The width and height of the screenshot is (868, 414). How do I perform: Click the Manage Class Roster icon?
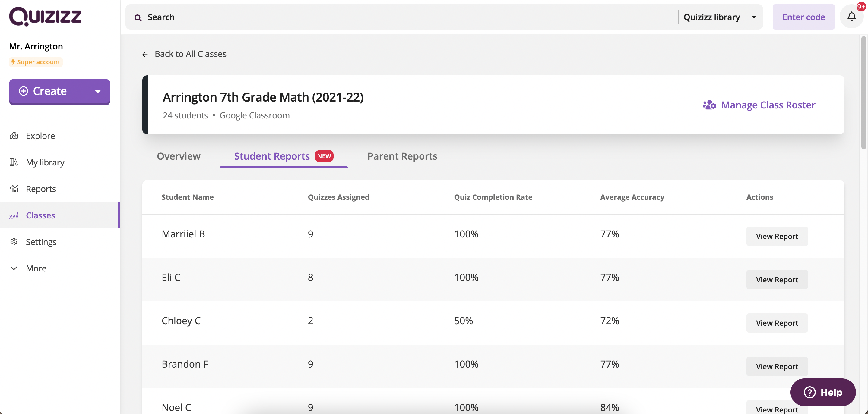[709, 105]
